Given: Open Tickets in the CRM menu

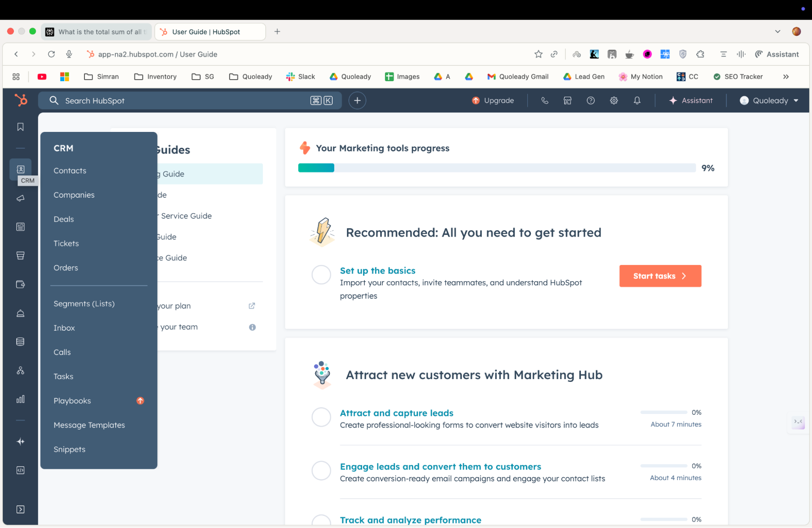Looking at the screenshot, I should click(66, 243).
